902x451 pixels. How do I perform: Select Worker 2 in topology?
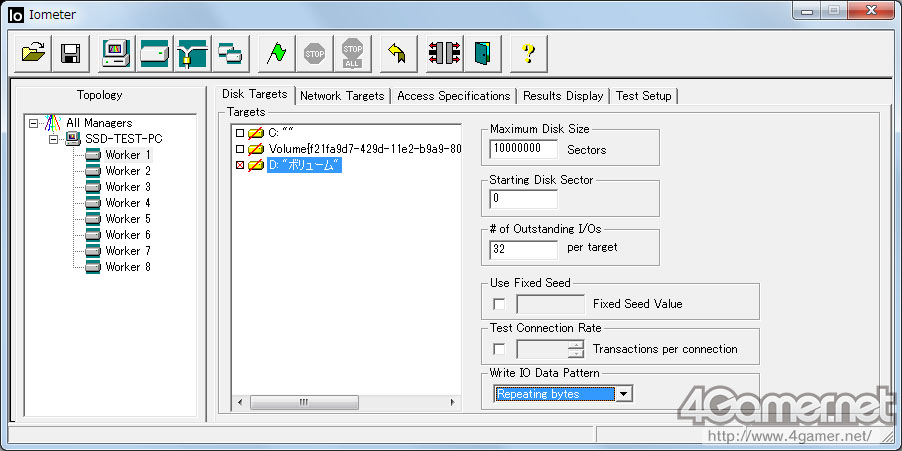[128, 171]
